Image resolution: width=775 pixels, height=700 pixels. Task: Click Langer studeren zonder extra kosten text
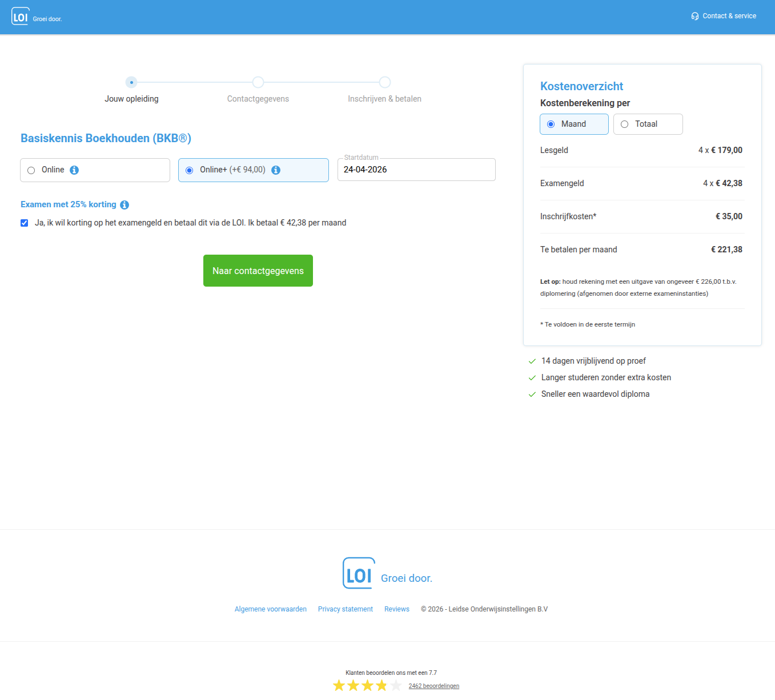(x=606, y=377)
